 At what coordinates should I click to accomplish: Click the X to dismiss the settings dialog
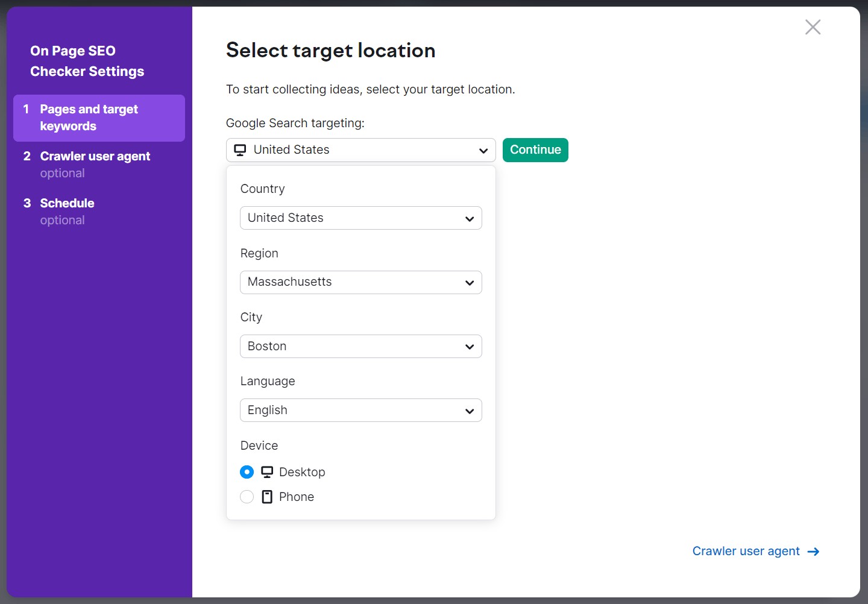coord(813,27)
